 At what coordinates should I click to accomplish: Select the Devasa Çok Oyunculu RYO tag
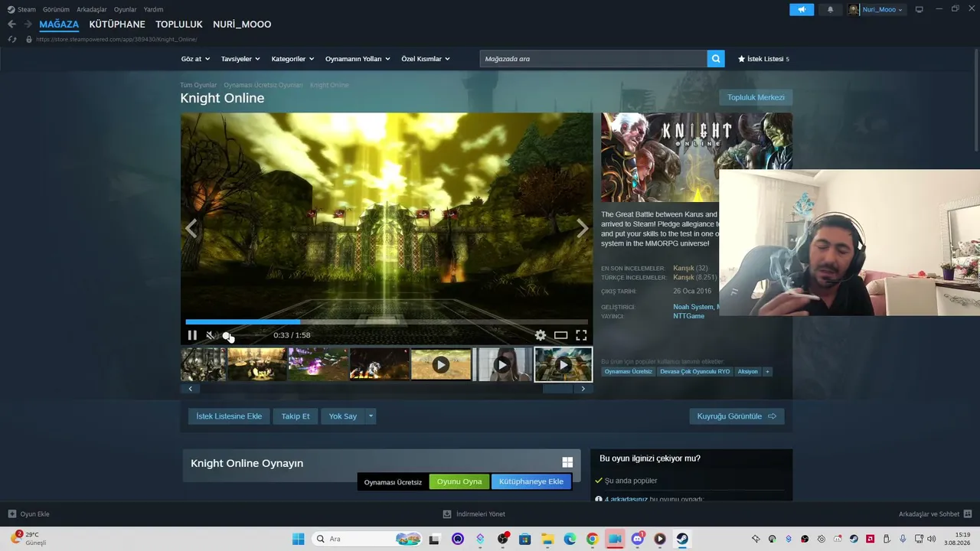point(695,372)
